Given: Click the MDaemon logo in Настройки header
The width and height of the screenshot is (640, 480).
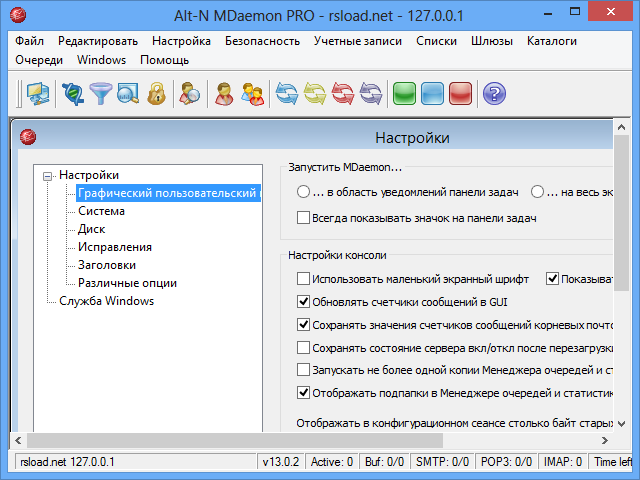Looking at the screenshot, I should [28, 137].
